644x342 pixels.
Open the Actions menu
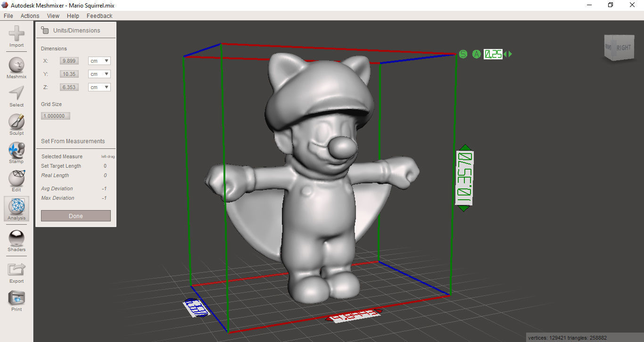30,16
